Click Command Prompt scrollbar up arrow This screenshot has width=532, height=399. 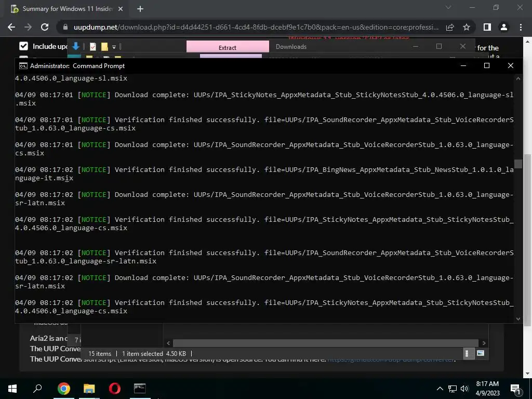coord(518,79)
